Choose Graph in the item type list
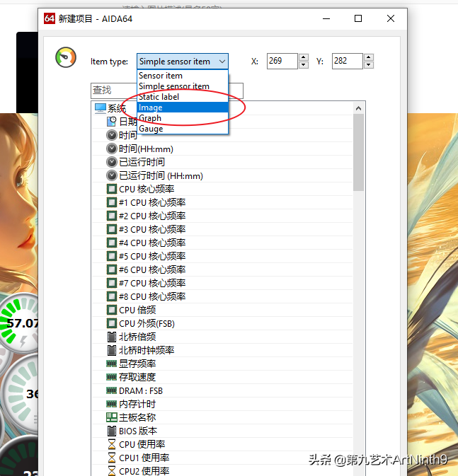The width and height of the screenshot is (458, 476). pyautogui.click(x=183, y=118)
